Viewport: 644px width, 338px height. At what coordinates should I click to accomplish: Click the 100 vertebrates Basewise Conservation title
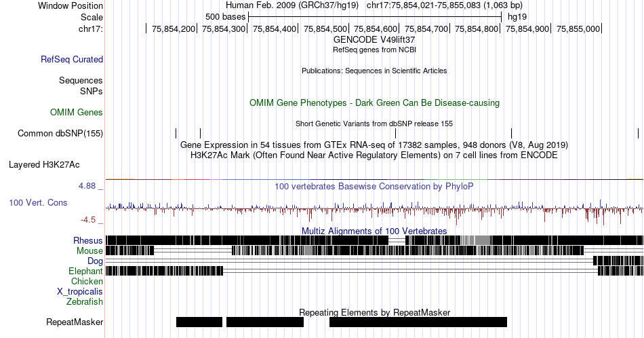coord(374,186)
